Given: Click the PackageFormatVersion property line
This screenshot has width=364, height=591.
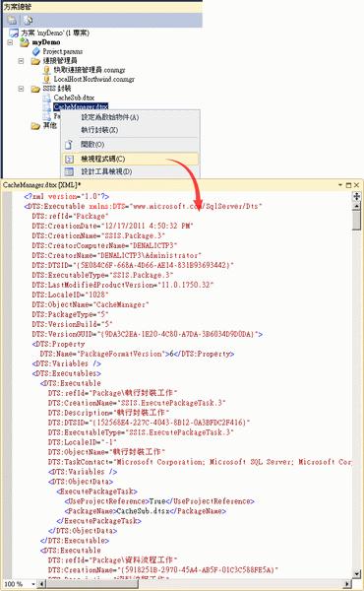Looking at the screenshot, I should [137, 354].
